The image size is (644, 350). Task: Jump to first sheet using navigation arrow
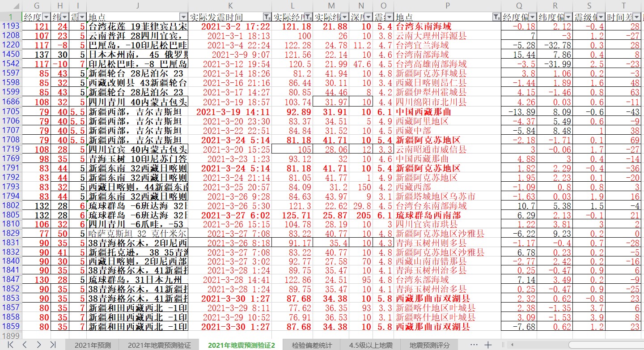[10, 345]
